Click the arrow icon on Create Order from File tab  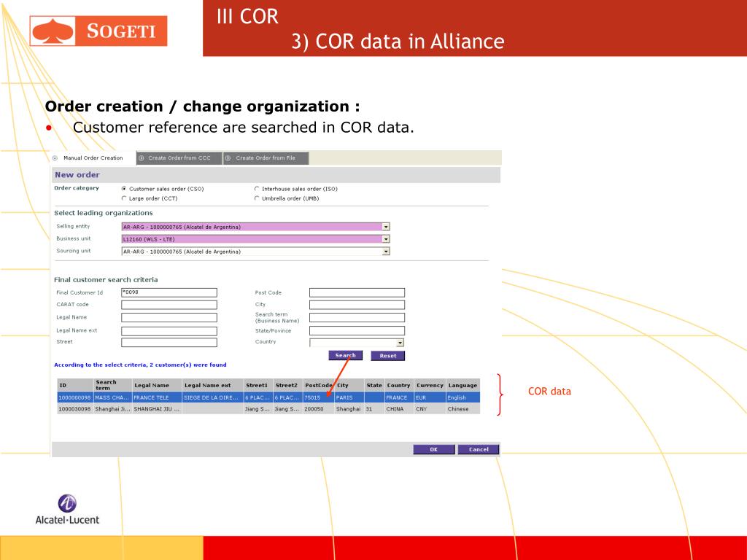pos(228,158)
